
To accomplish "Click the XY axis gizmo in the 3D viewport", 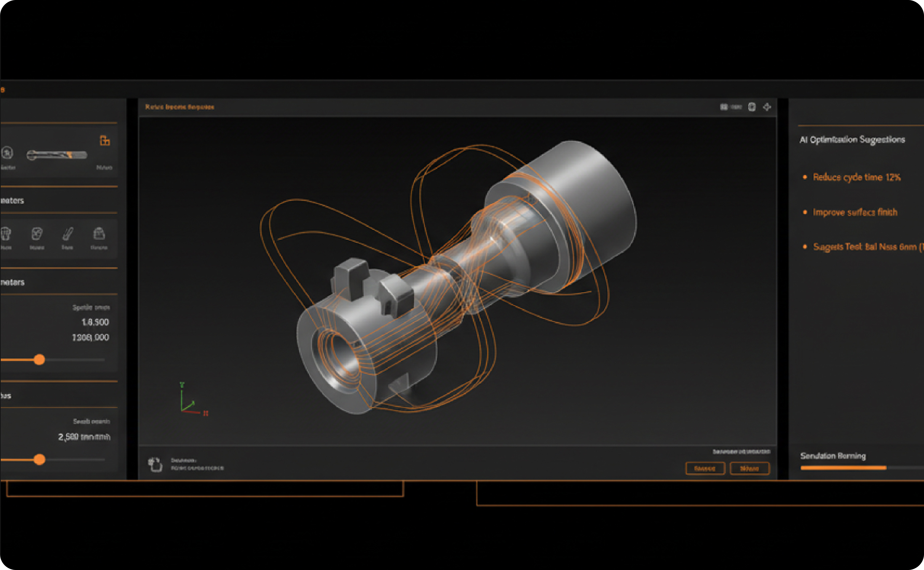I will [194, 399].
